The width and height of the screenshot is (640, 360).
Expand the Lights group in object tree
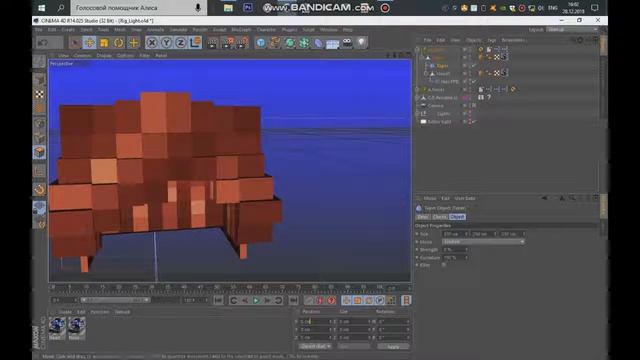pos(418,113)
